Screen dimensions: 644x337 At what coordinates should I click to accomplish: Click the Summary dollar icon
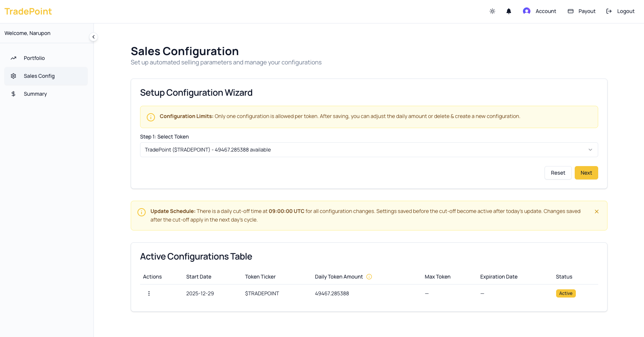click(x=13, y=94)
